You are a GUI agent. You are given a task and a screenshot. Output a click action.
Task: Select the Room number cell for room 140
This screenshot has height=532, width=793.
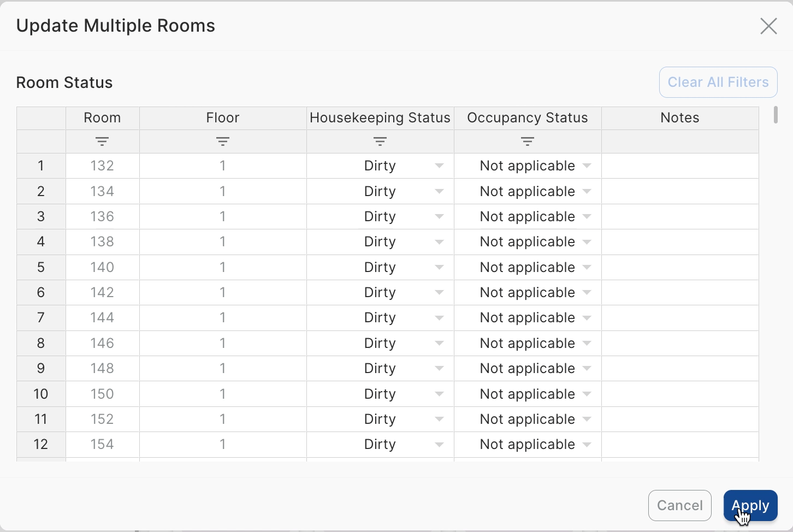coord(102,267)
